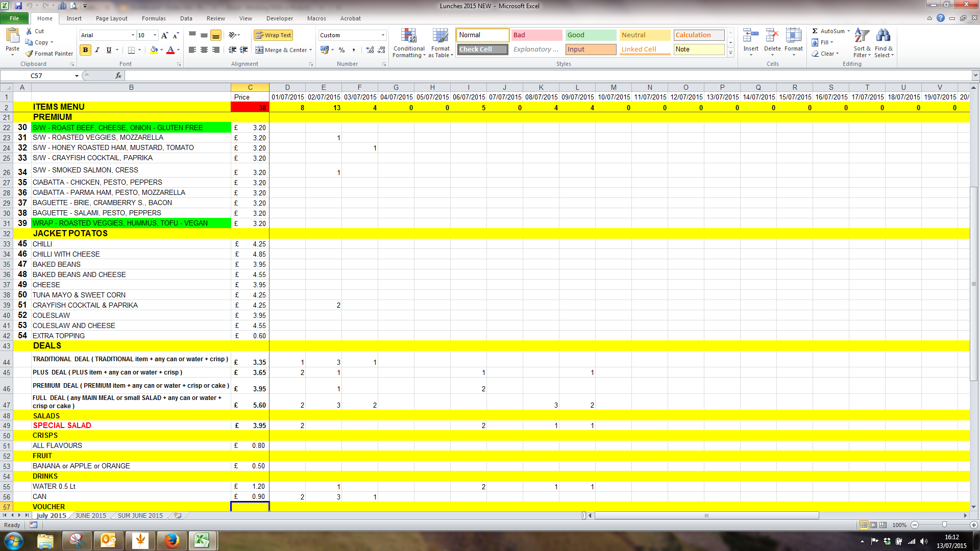This screenshot has width=980, height=551.
Task: Apply the Good cell style
Action: tap(591, 35)
